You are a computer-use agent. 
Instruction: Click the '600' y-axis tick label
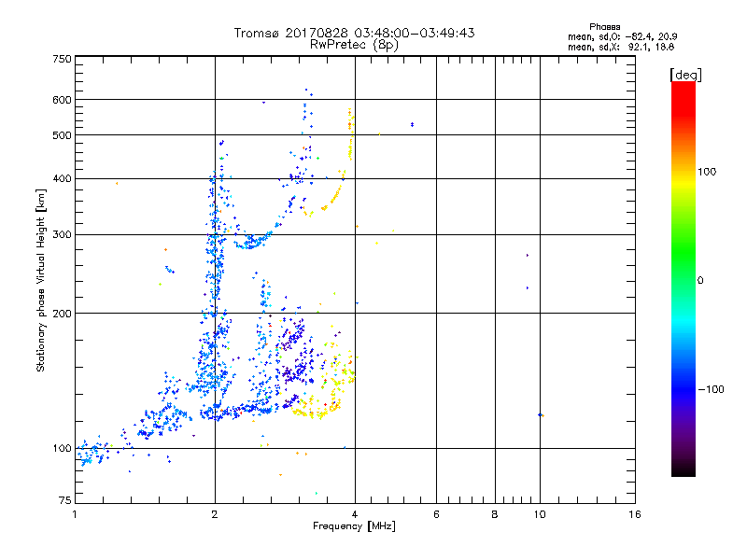point(62,100)
